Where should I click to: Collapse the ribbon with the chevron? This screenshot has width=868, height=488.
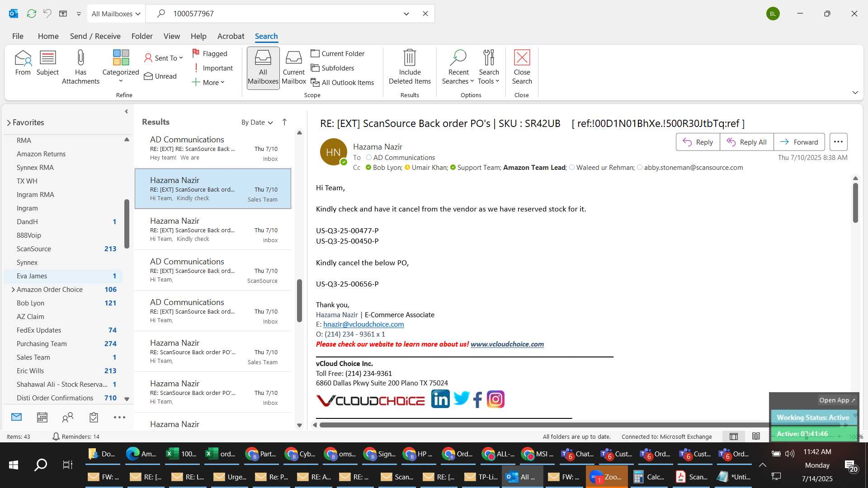tap(855, 93)
